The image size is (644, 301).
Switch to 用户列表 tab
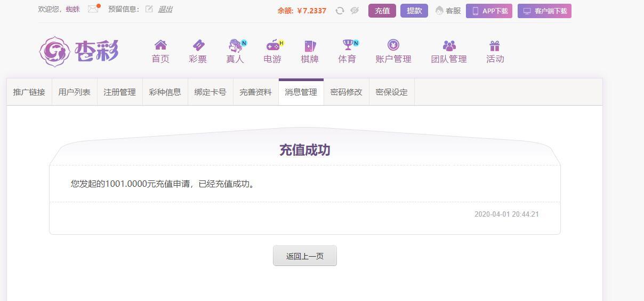[x=75, y=92]
